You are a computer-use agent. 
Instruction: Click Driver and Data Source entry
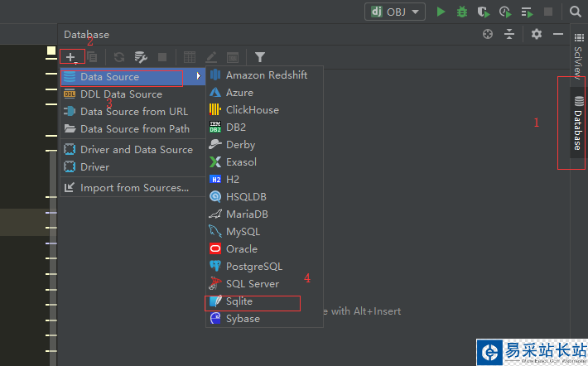[x=136, y=150]
